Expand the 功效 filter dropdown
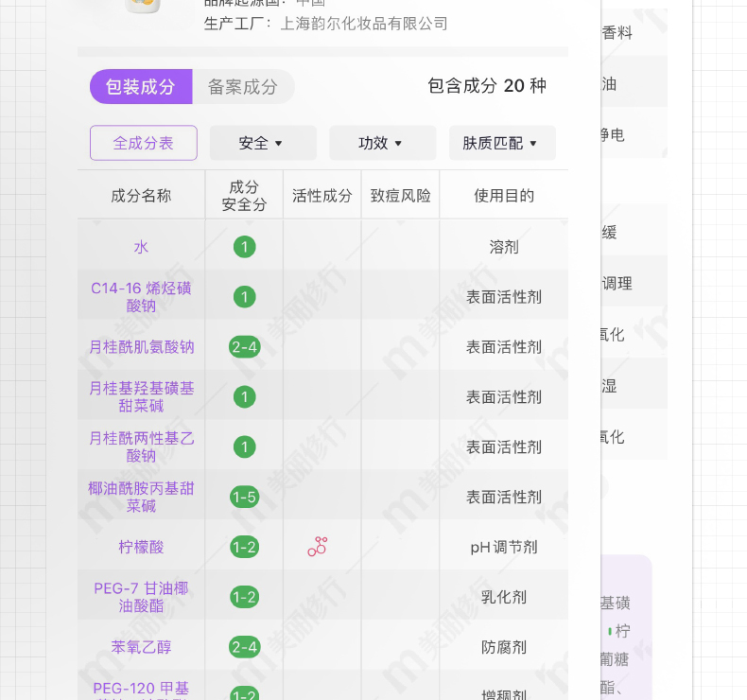 pyautogui.click(x=382, y=143)
